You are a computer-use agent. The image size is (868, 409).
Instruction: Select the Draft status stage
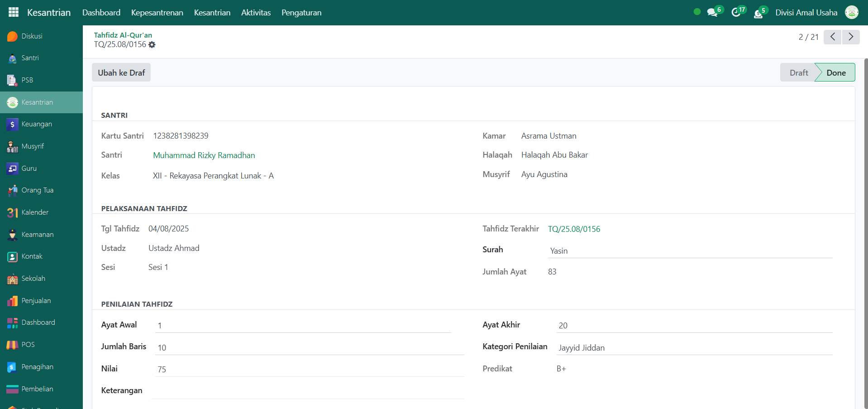(x=798, y=73)
